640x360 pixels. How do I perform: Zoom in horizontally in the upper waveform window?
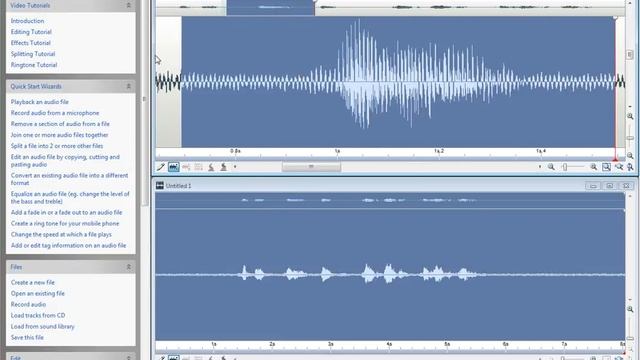coord(593,167)
